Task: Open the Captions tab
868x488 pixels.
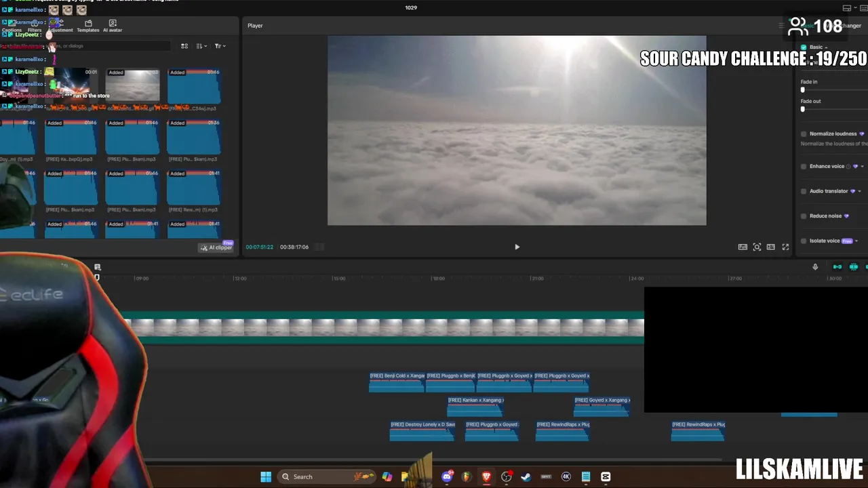Action: [12, 26]
